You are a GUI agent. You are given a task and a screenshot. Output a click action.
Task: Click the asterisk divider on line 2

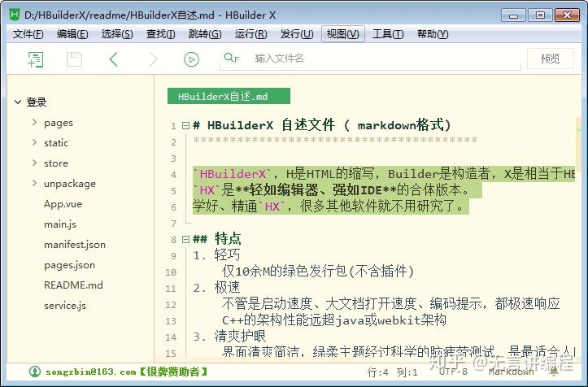(335, 141)
